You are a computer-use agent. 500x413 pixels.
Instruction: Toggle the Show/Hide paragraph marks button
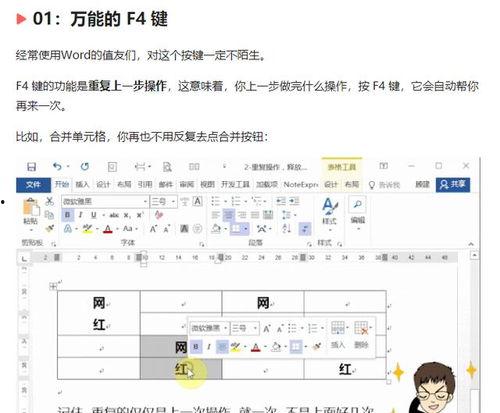(x=305, y=229)
